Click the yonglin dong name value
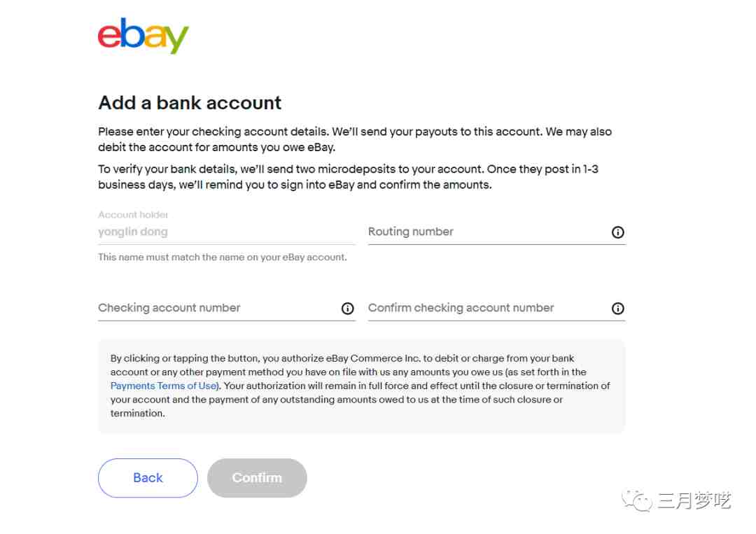The image size is (756, 534). (133, 232)
